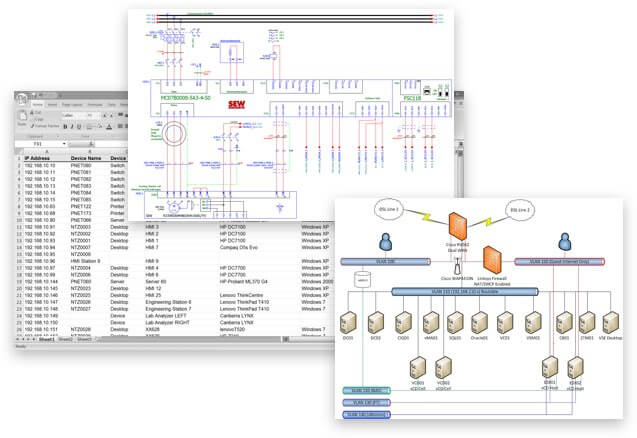The height and width of the screenshot is (438, 637).
Task: Click the SEW logo in schematic
Action: click(x=236, y=104)
